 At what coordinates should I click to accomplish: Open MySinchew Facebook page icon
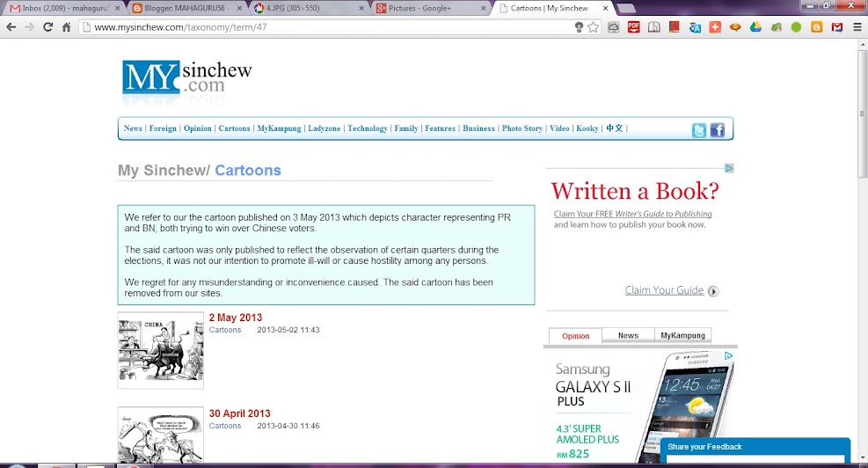pos(718,130)
